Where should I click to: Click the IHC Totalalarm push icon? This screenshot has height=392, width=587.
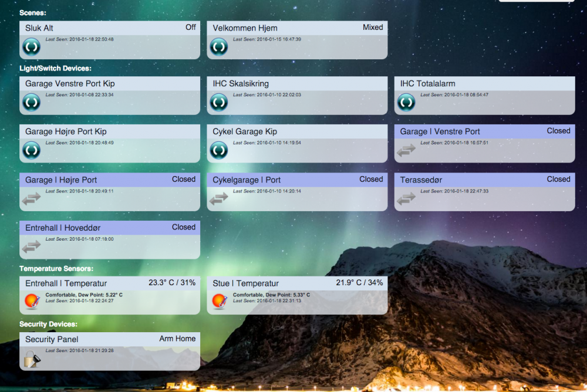point(406,103)
